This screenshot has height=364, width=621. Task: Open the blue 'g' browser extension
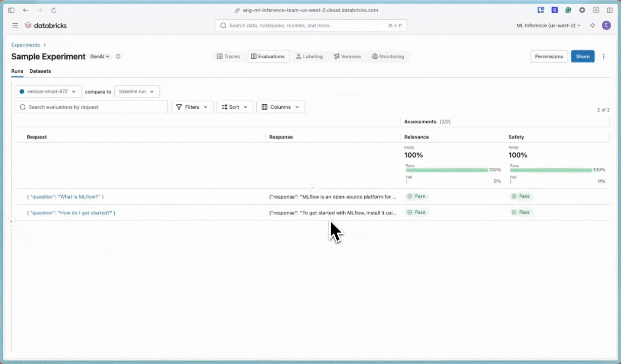click(x=554, y=10)
